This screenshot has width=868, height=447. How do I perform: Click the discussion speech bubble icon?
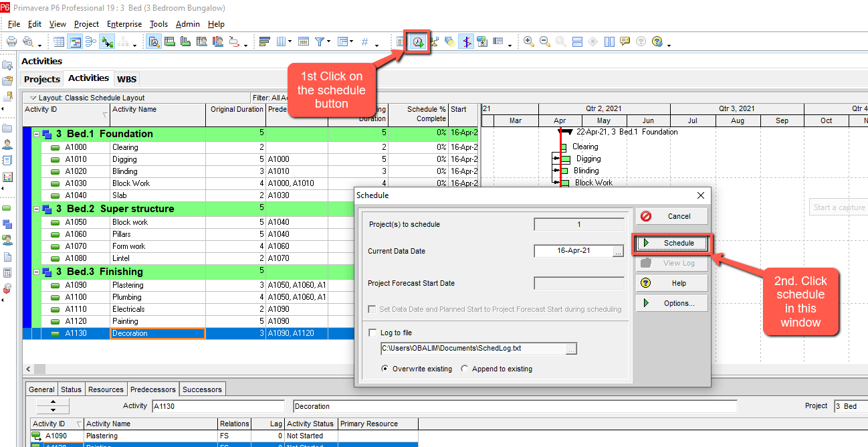click(x=625, y=41)
